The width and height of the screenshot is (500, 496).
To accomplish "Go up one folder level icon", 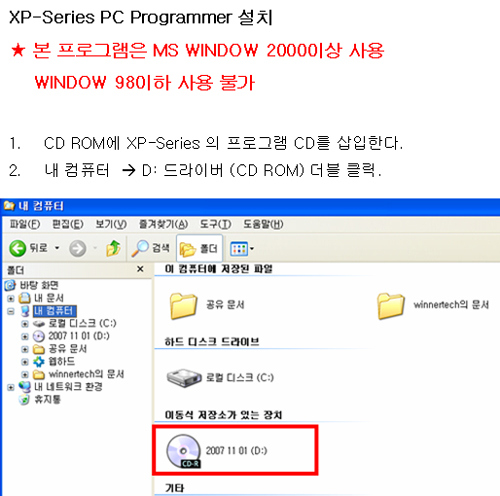I will [113, 248].
